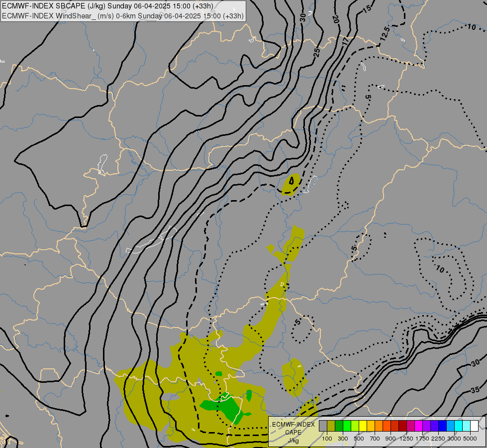Pick the dark green legend swatch before 300
Viewport: 487px width, 448px height.
click(x=339, y=426)
